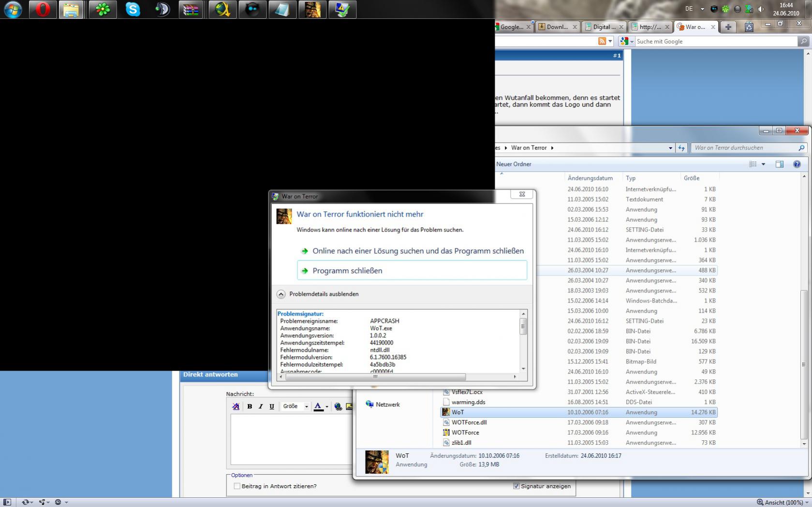Select the 'War o...' tab

pyautogui.click(x=696, y=27)
